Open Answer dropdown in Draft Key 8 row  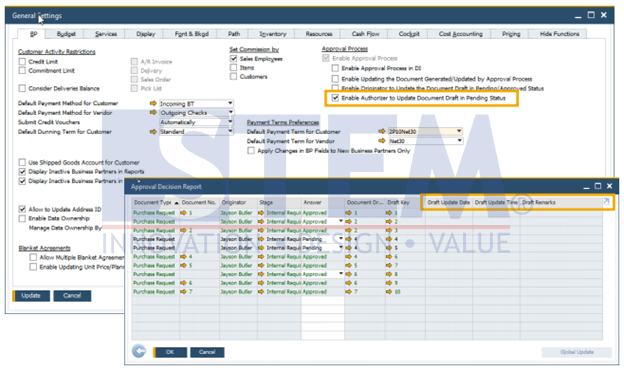(x=341, y=273)
